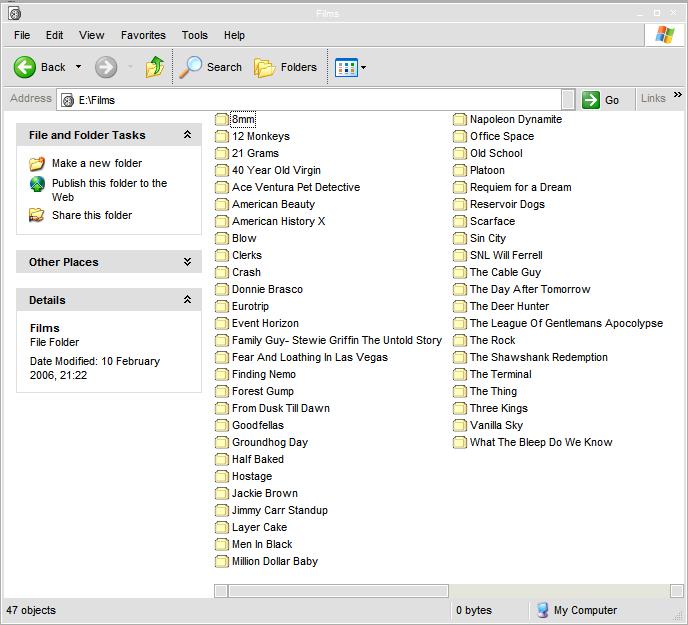Open the Help menu
Viewport: 688px width, 625px height.
(x=234, y=35)
